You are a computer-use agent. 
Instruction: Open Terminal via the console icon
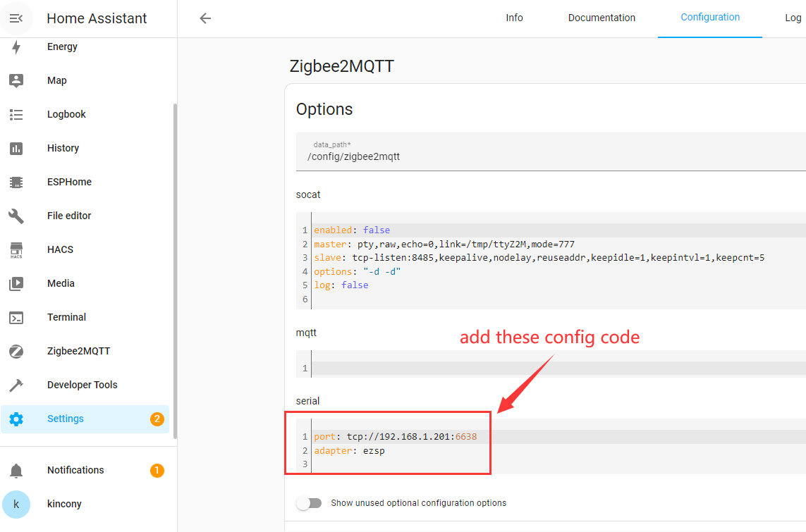[16, 317]
